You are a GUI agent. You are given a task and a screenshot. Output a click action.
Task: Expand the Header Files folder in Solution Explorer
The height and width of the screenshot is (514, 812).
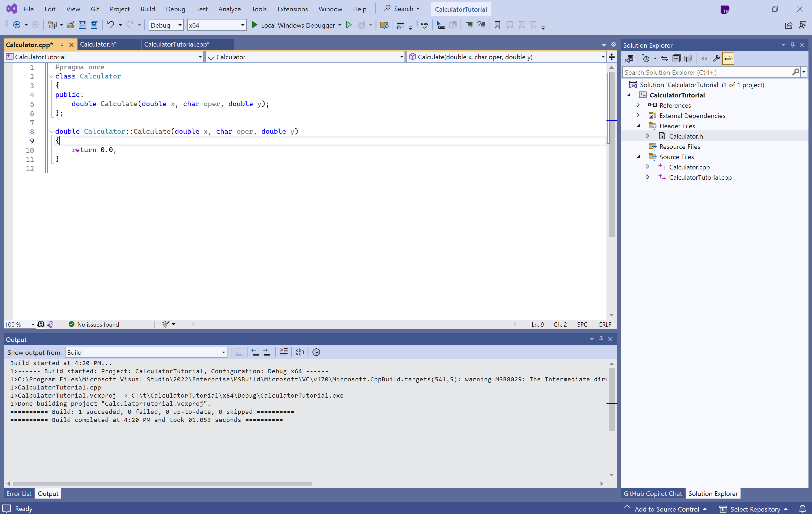(x=639, y=126)
